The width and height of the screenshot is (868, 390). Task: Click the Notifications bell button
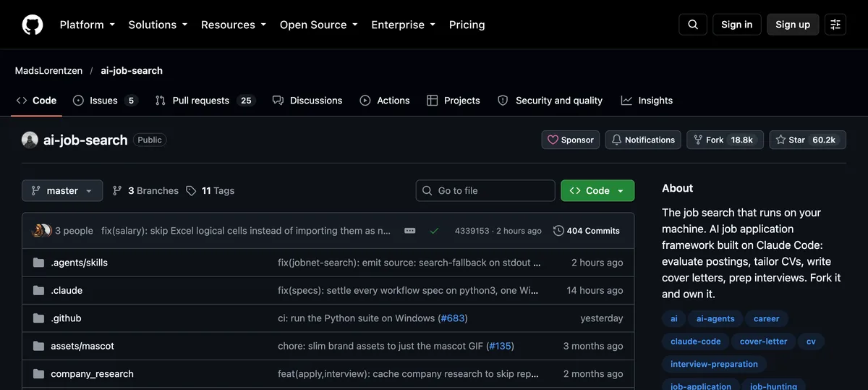(644, 140)
